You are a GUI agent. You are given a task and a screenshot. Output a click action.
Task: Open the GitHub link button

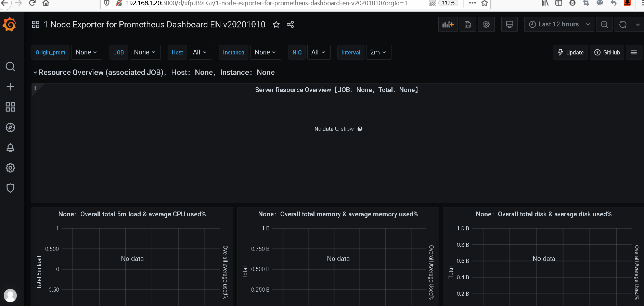coord(607,52)
